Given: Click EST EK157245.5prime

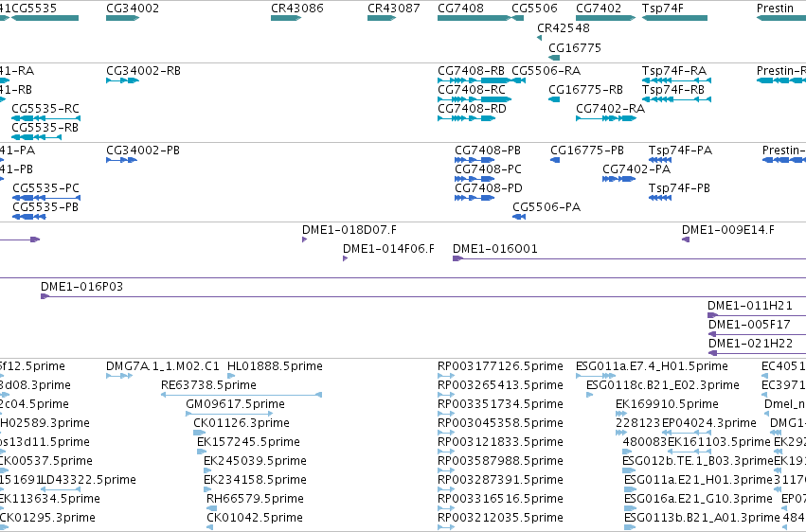Looking at the screenshot, I should coord(202,452).
